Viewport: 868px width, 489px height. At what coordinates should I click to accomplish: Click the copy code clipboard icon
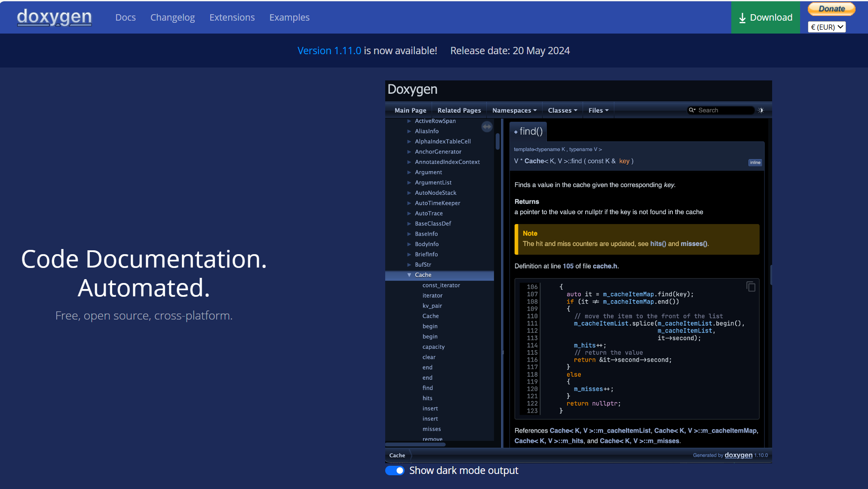[751, 286]
